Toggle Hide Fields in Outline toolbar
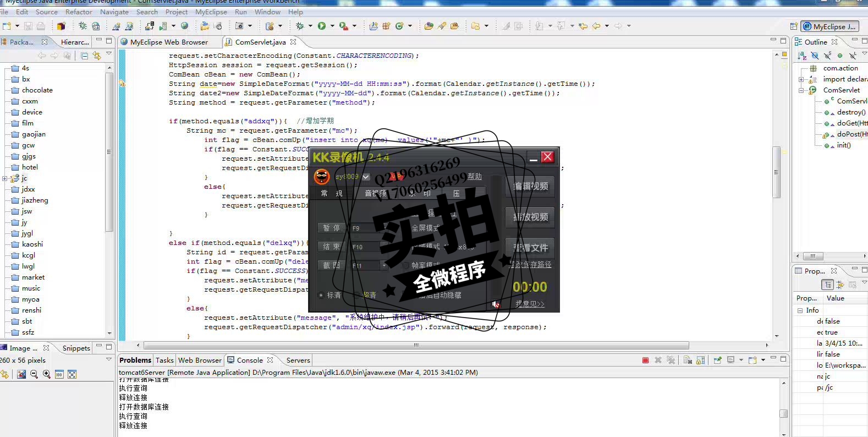This screenshot has width=868, height=437. [815, 56]
